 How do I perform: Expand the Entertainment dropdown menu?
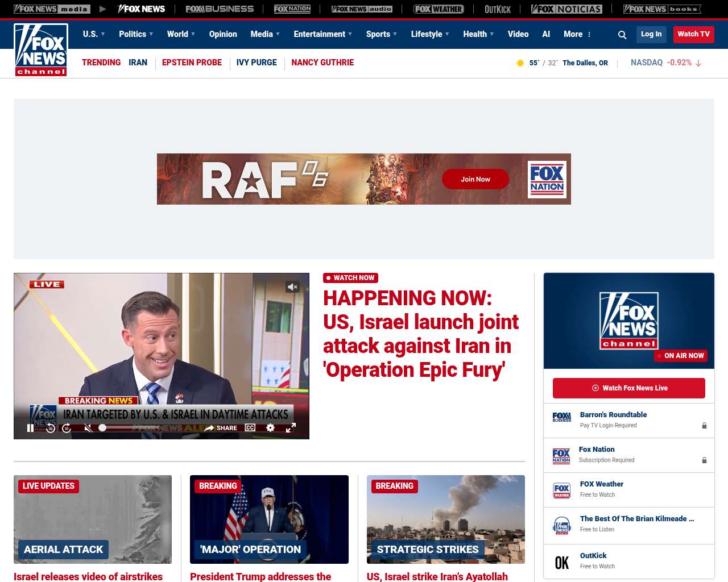(322, 34)
